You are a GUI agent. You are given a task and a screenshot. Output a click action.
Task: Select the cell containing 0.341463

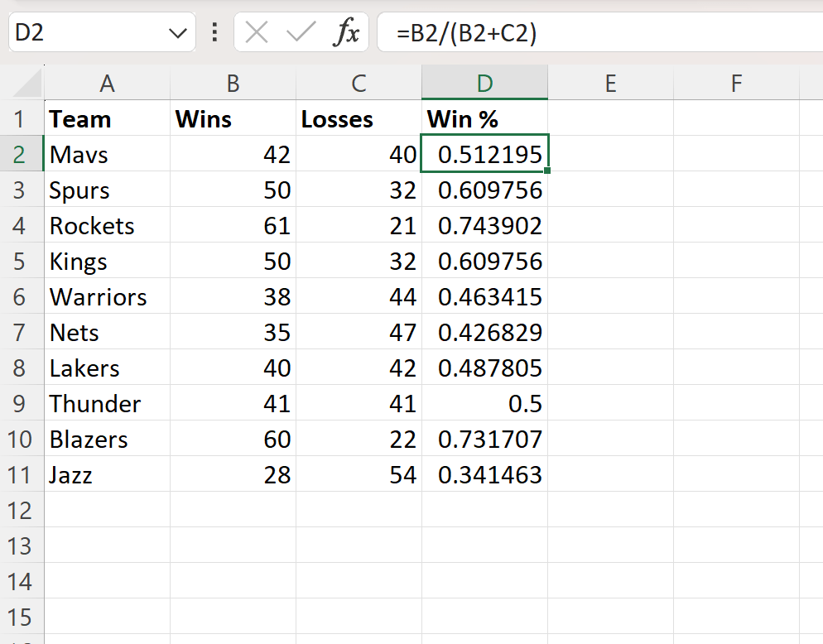(x=485, y=474)
